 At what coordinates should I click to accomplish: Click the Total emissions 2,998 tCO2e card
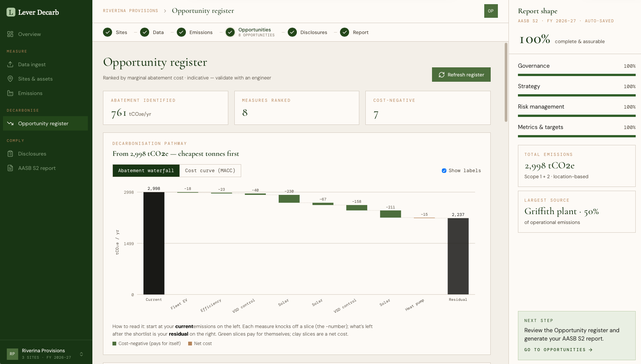point(577,166)
